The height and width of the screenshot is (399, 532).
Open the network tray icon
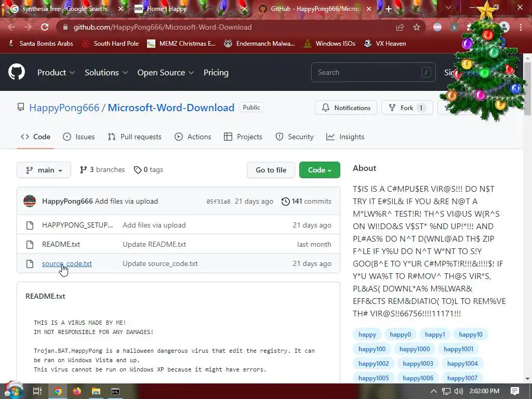(446, 391)
